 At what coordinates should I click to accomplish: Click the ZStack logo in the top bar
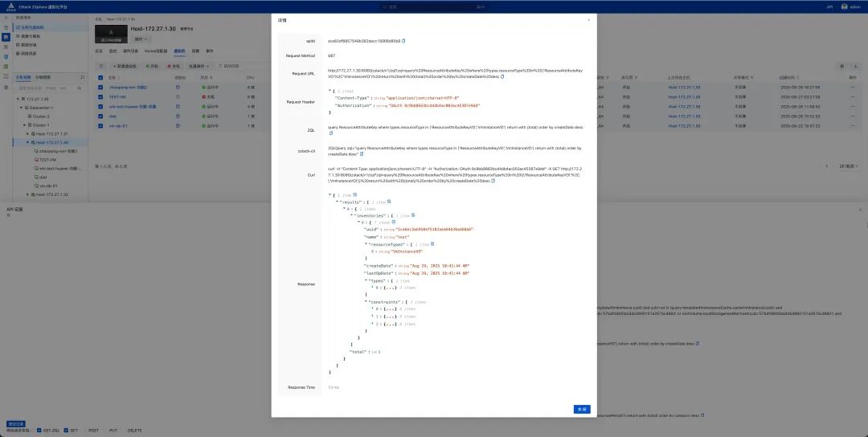tap(10, 6)
